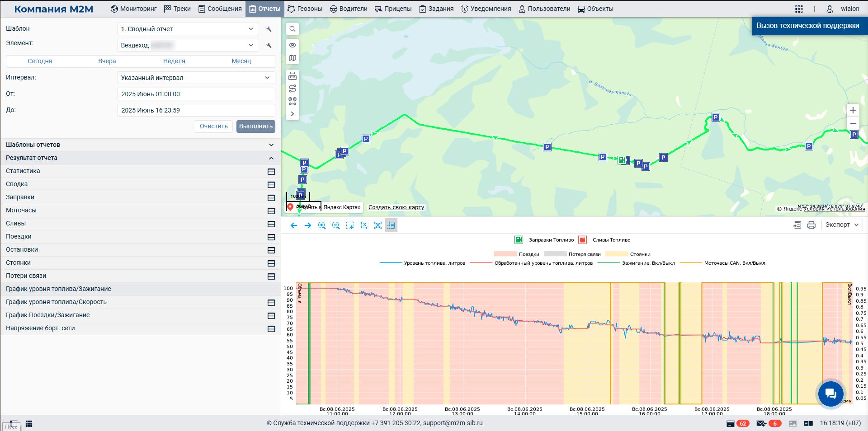Click the chart zoom-out magnifier icon
Viewport: 868px width, 431px height.
pos(336,225)
